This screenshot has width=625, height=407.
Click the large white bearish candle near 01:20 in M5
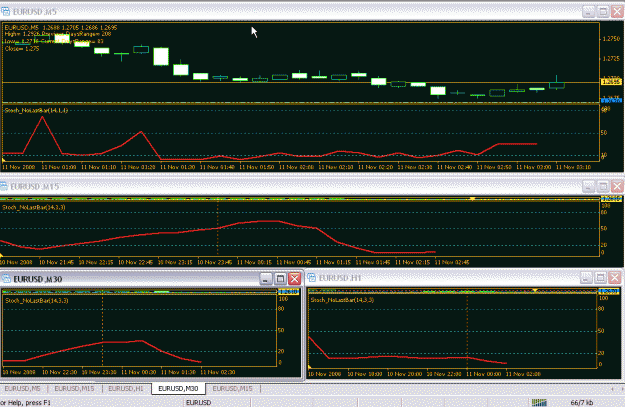tap(161, 56)
